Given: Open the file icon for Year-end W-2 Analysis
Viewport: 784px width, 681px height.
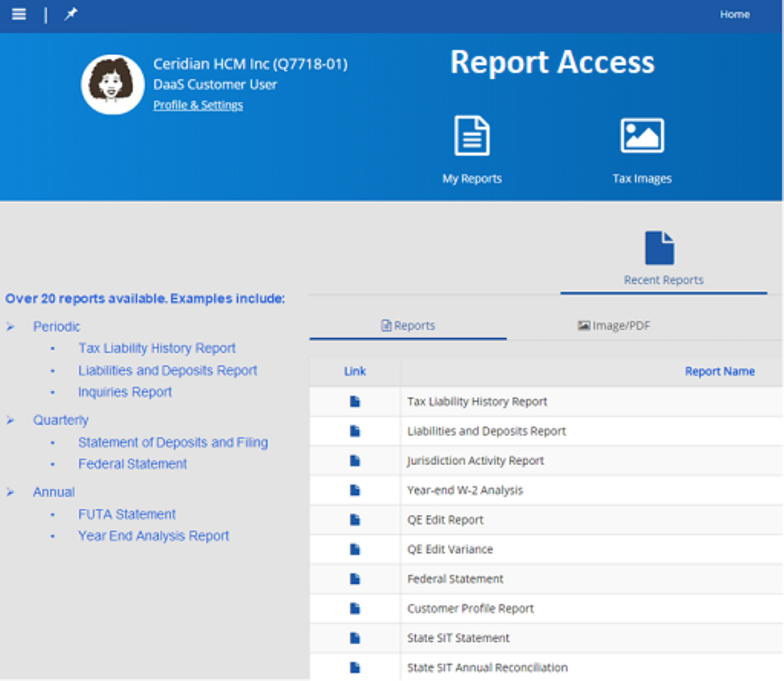Looking at the screenshot, I should pos(354,489).
